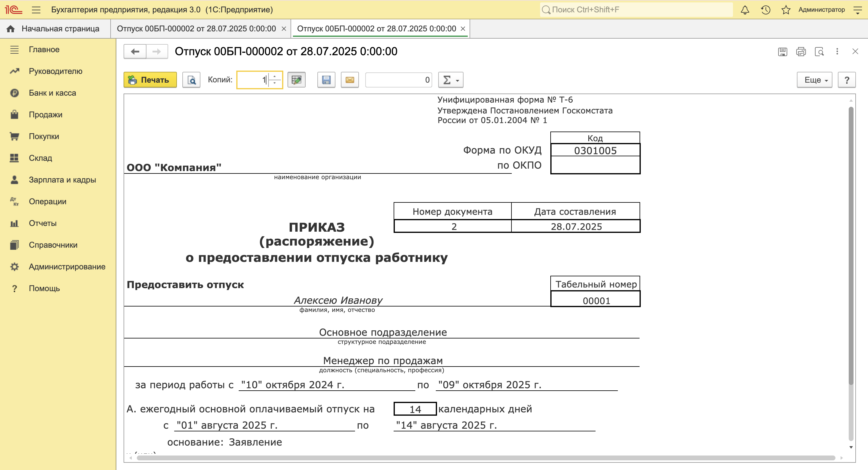Viewport: 868px width, 470px height.
Task: Click the Поиск Ctrl+Shift+F search field
Action: pyautogui.click(x=636, y=10)
